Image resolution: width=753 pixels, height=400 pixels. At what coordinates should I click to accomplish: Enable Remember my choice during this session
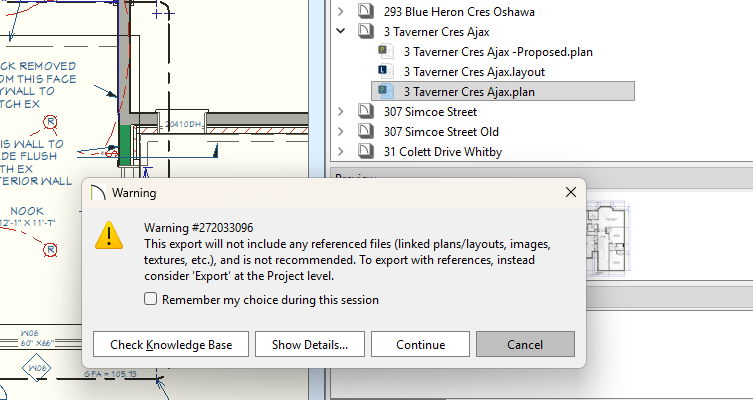(x=150, y=299)
